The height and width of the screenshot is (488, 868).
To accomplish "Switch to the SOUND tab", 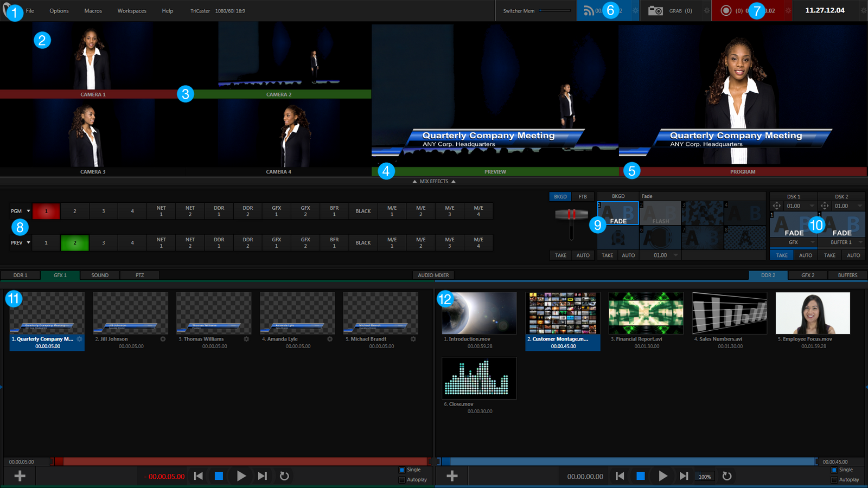I will click(100, 275).
